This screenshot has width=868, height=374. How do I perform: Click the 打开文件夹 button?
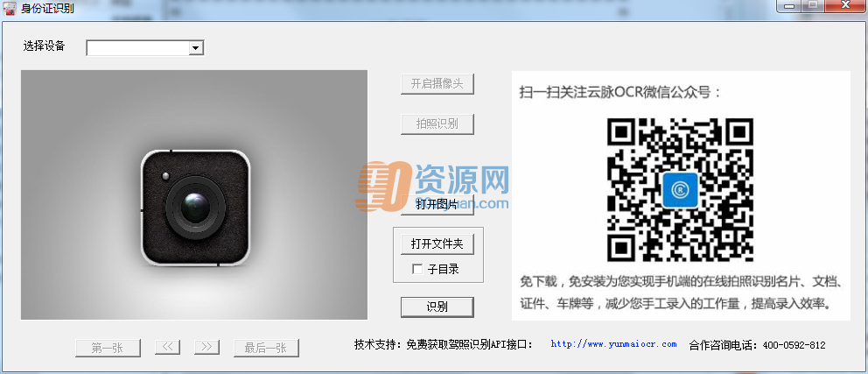(437, 243)
